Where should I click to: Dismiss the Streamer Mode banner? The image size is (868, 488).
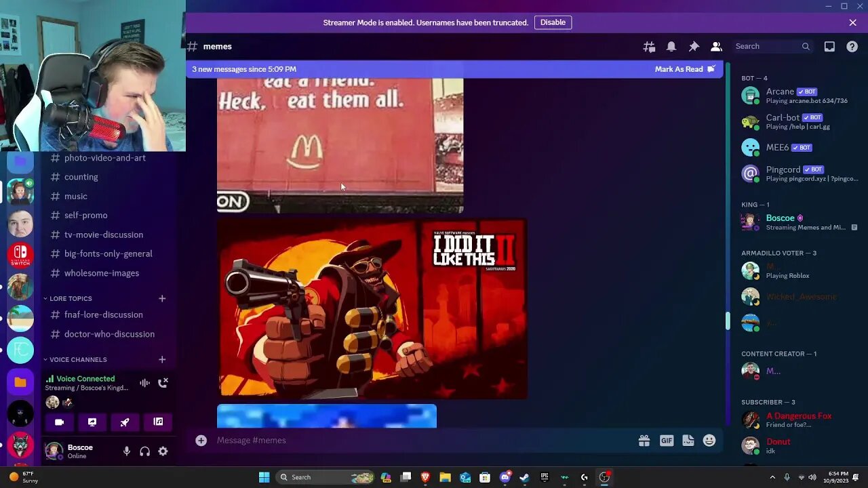pos(852,22)
